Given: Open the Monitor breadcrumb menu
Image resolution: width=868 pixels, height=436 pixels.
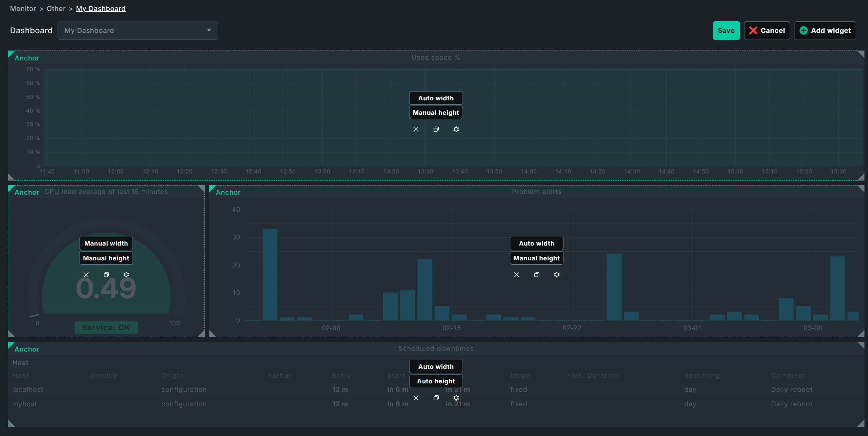Looking at the screenshot, I should [x=23, y=8].
